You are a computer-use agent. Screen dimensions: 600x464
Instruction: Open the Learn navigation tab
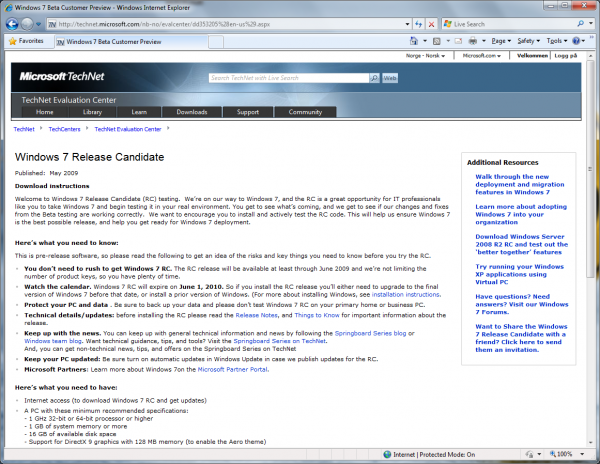point(139,112)
